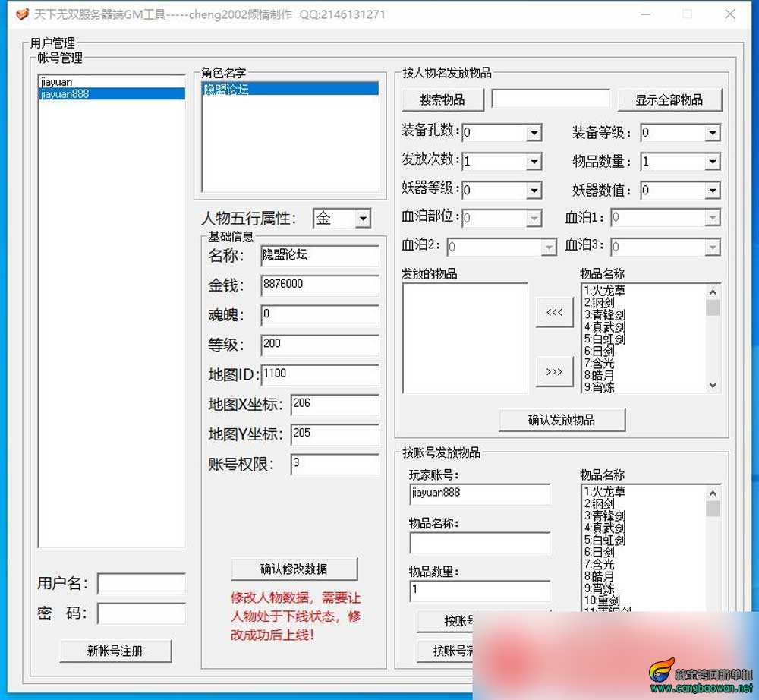Click the 地图Y坐标 field
The width and height of the screenshot is (759, 700).
(x=335, y=434)
